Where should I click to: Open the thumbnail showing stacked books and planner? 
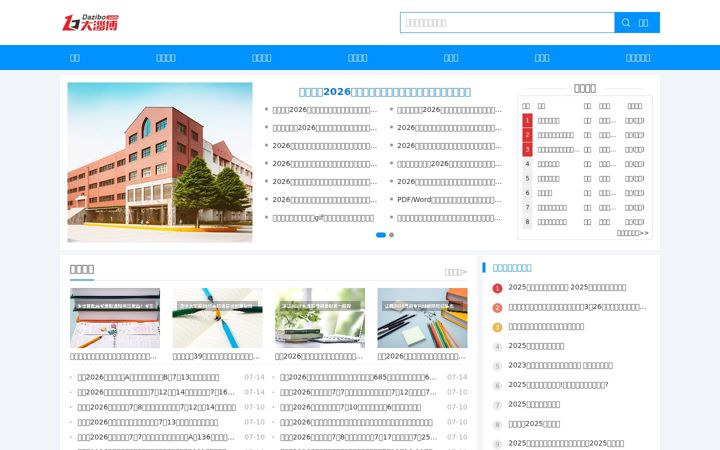(115, 318)
